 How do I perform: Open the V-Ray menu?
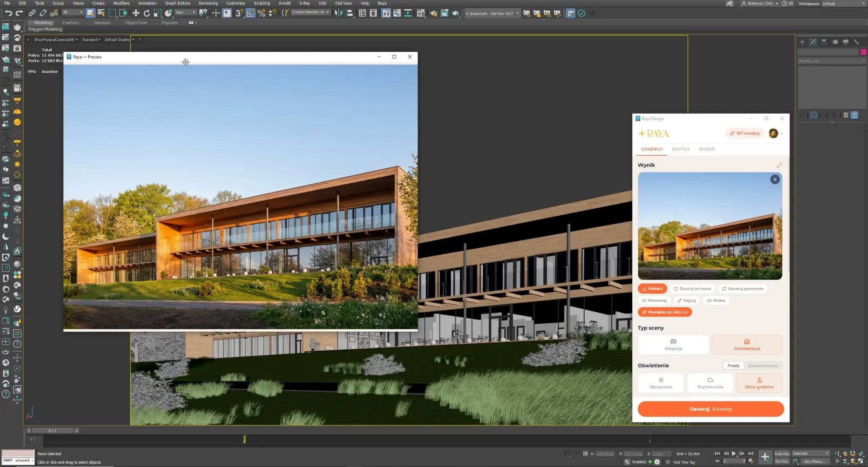pyautogui.click(x=304, y=3)
